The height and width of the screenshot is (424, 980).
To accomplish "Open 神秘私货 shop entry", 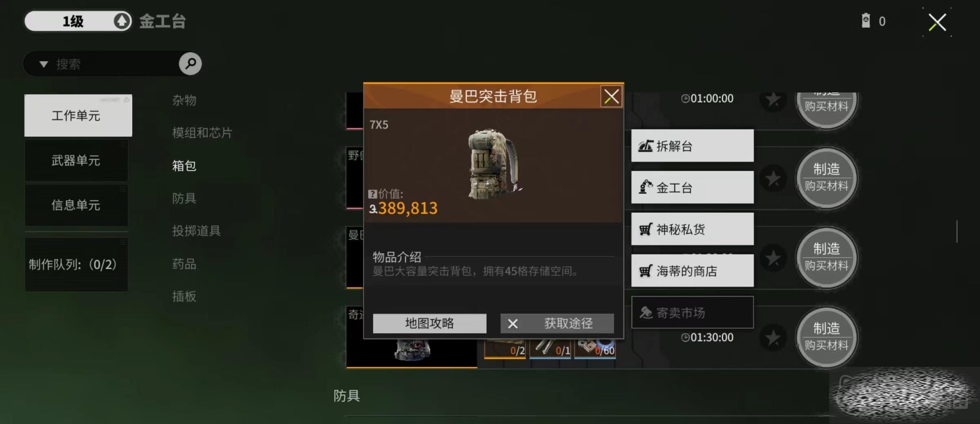I will pos(692,229).
